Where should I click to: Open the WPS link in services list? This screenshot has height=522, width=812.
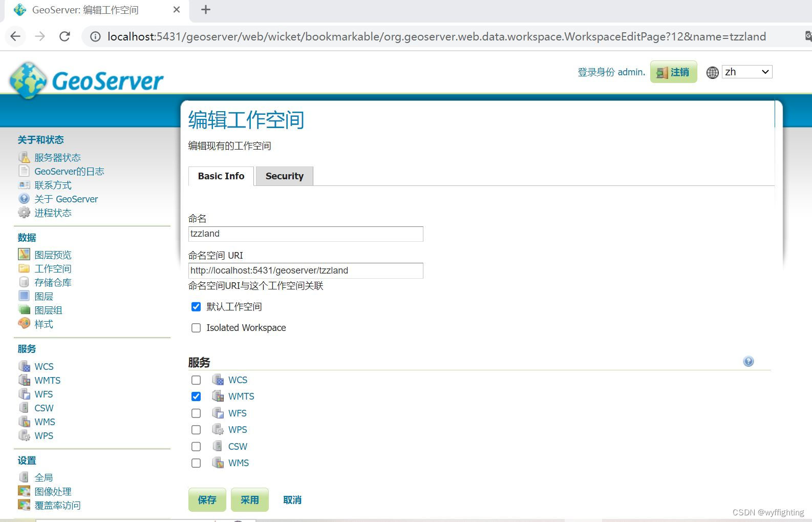point(238,429)
